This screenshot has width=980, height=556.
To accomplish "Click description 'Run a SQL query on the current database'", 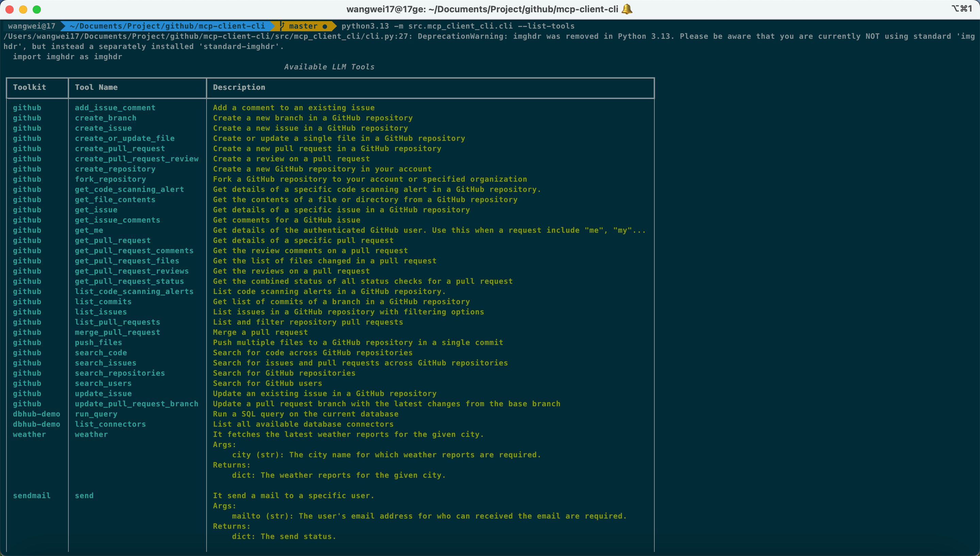I will tap(306, 414).
